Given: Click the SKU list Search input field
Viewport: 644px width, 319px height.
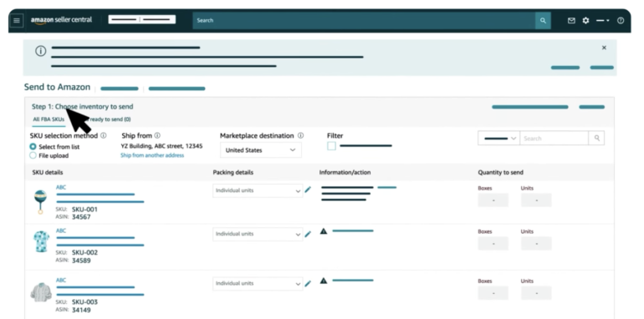Looking at the screenshot, I should coord(555,139).
